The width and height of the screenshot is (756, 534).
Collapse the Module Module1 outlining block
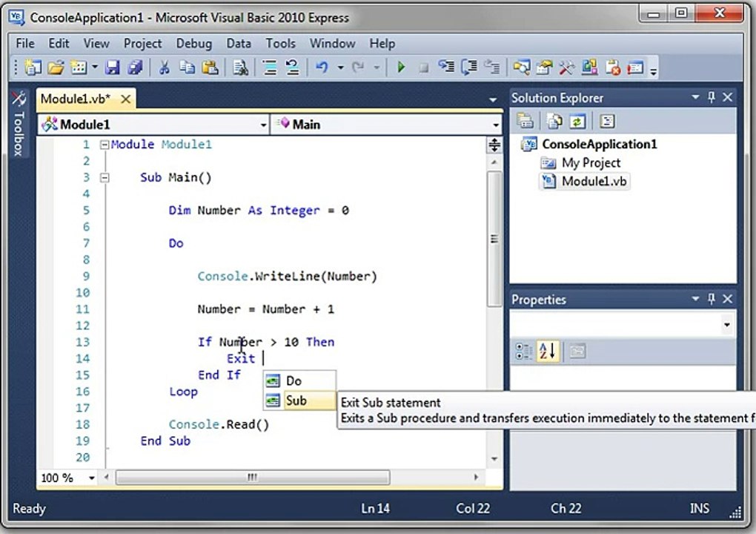coord(105,144)
